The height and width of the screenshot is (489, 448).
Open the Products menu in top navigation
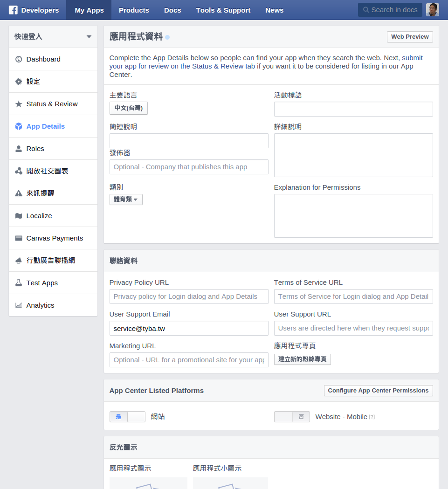coord(134,10)
